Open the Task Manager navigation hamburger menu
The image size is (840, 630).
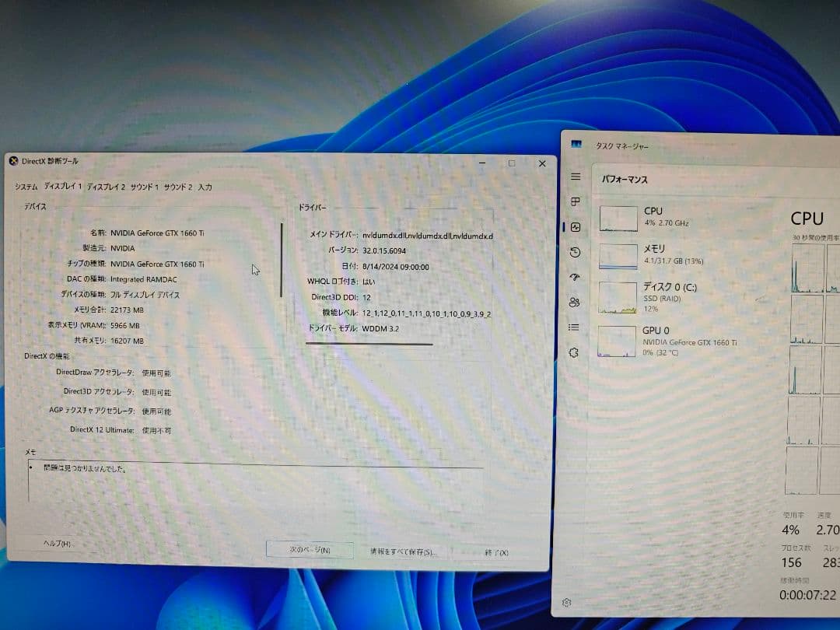pyautogui.click(x=575, y=177)
